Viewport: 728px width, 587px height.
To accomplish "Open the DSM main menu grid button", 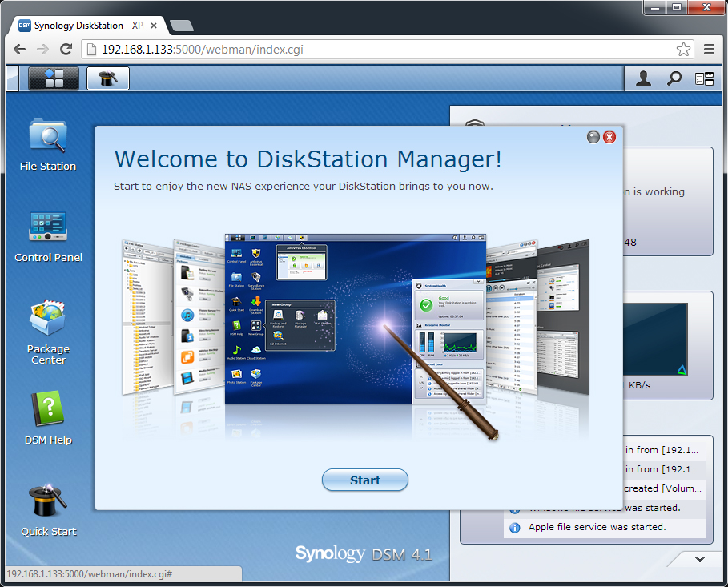I will coord(54,78).
